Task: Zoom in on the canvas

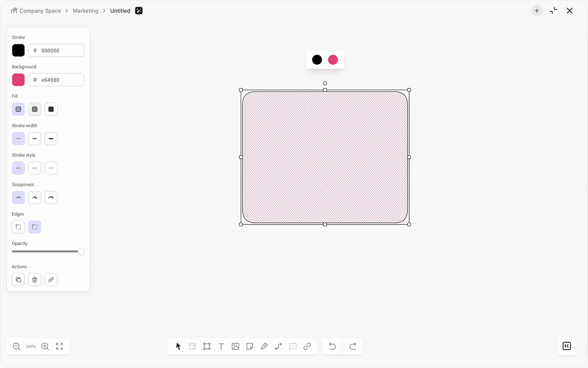Action: pos(45,346)
